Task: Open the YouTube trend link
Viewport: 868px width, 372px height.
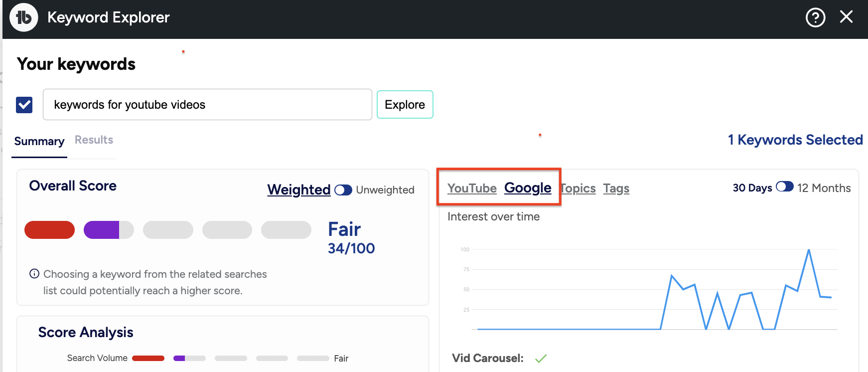Action: (x=472, y=188)
